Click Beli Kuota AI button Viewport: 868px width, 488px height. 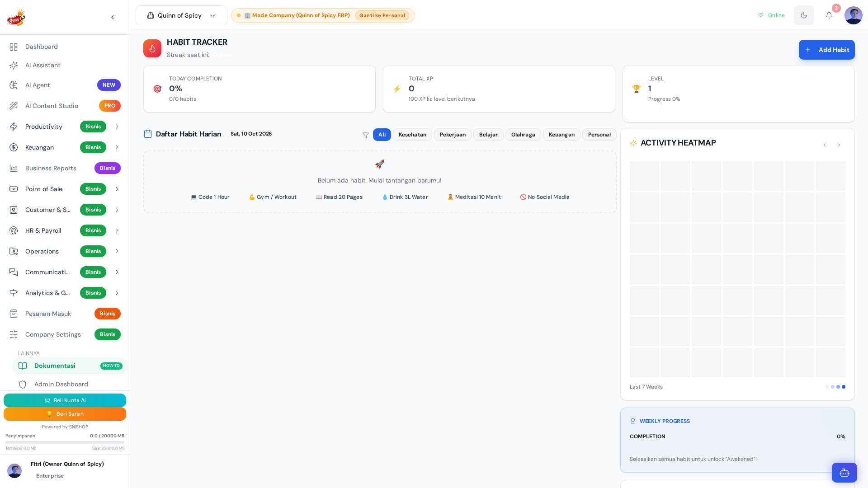[x=65, y=400]
